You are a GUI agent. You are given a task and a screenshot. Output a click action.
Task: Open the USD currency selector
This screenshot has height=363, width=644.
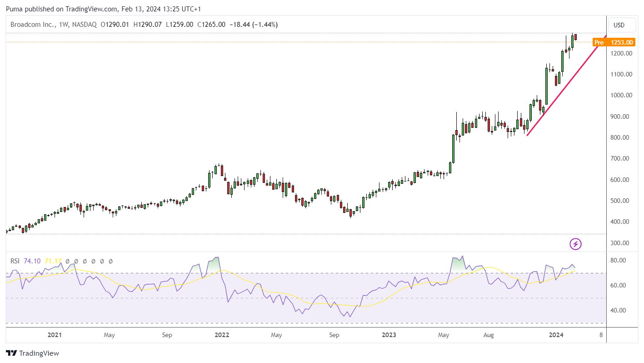(619, 25)
